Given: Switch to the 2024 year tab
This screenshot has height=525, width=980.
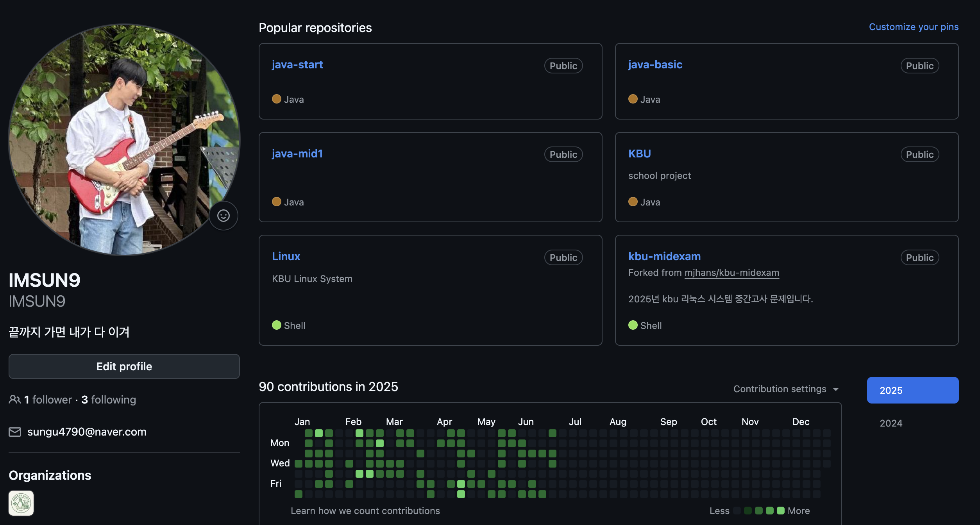Looking at the screenshot, I should pyautogui.click(x=891, y=423).
